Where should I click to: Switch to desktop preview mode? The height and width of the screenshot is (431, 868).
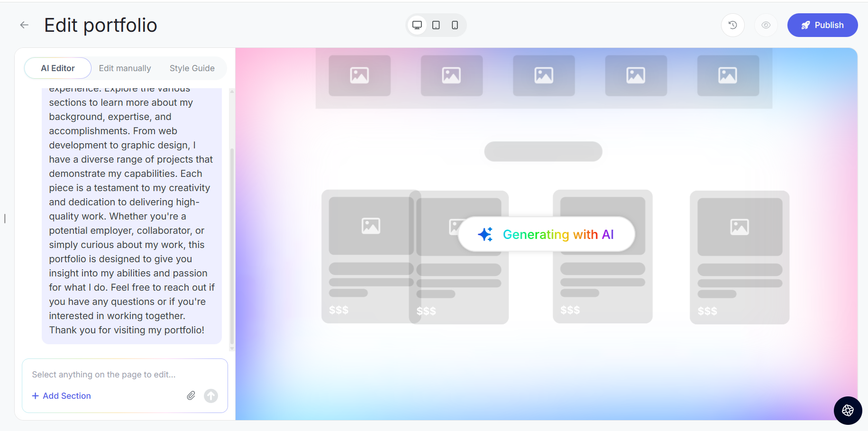417,25
